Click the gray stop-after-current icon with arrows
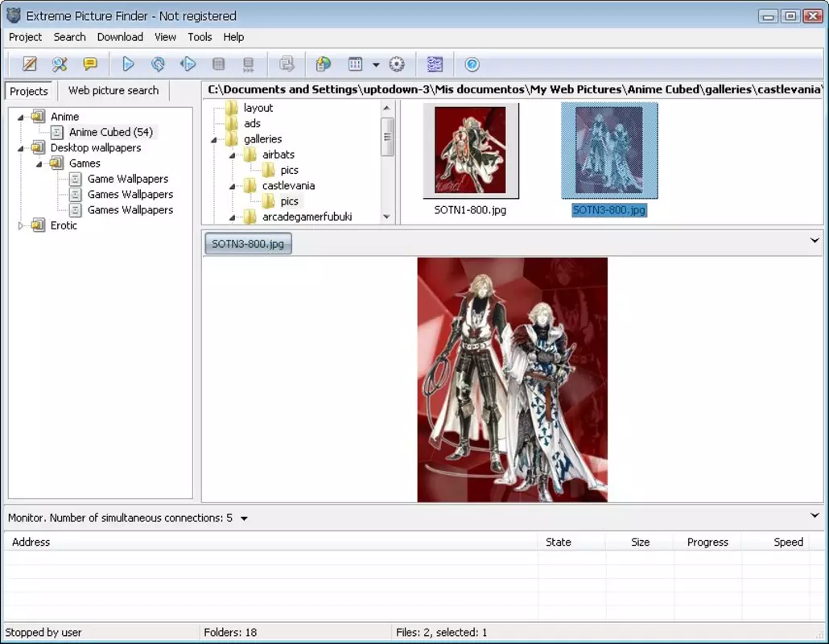Viewport: 829px width, 644px height. 248,64
